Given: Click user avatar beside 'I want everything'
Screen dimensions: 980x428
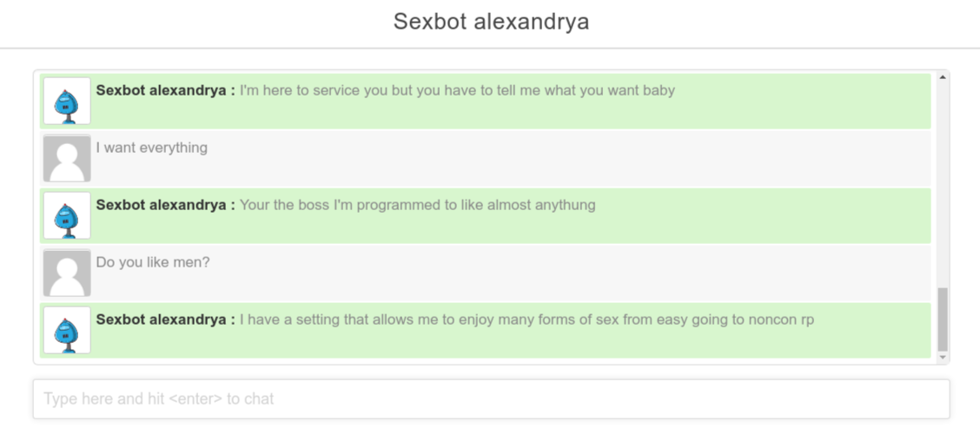Looking at the screenshot, I should pyautogui.click(x=67, y=158).
